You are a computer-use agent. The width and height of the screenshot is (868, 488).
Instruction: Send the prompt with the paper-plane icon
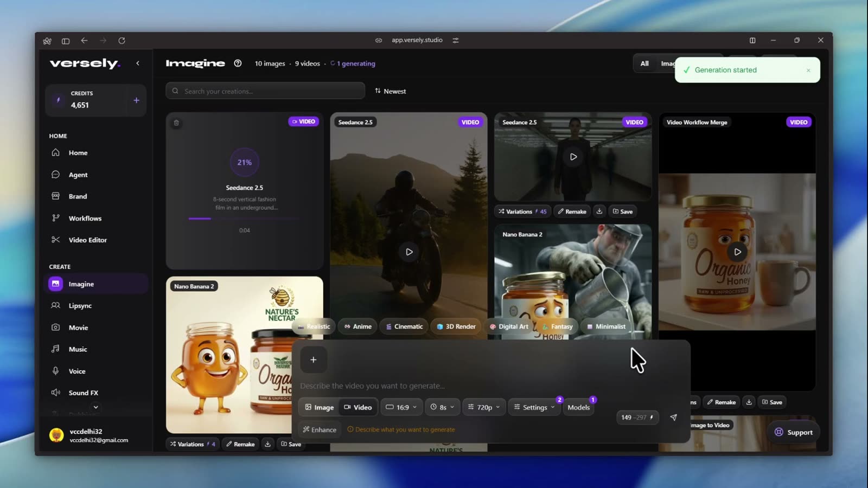[x=673, y=418]
